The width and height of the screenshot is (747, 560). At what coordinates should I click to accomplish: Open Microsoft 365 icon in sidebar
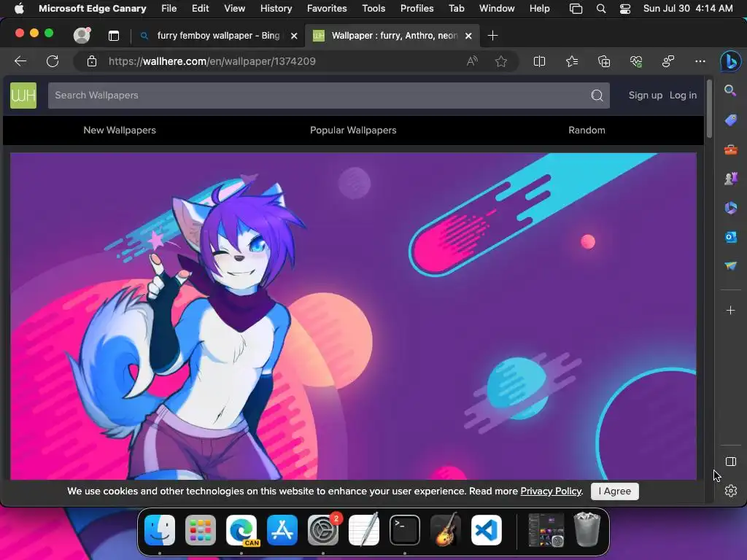coord(730,208)
